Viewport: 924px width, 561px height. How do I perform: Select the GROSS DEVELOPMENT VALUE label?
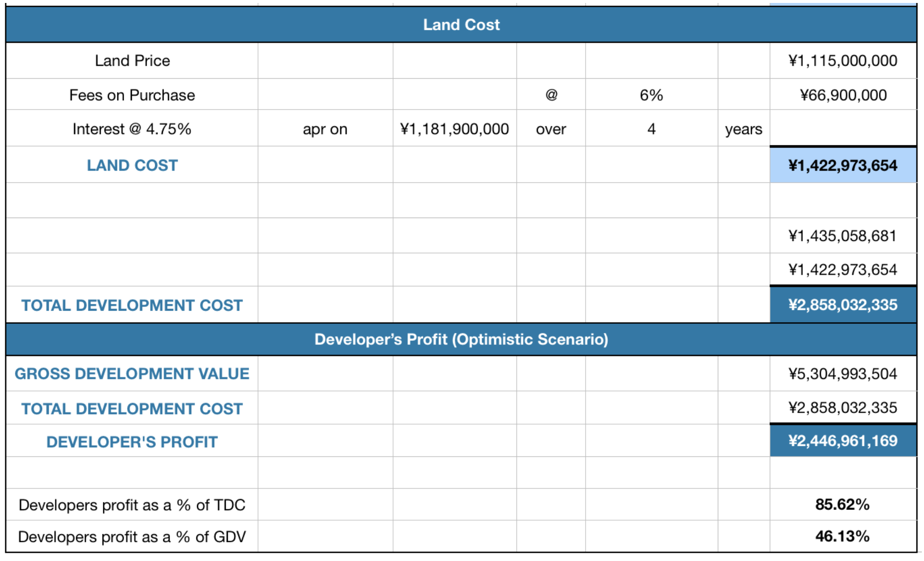[132, 374]
